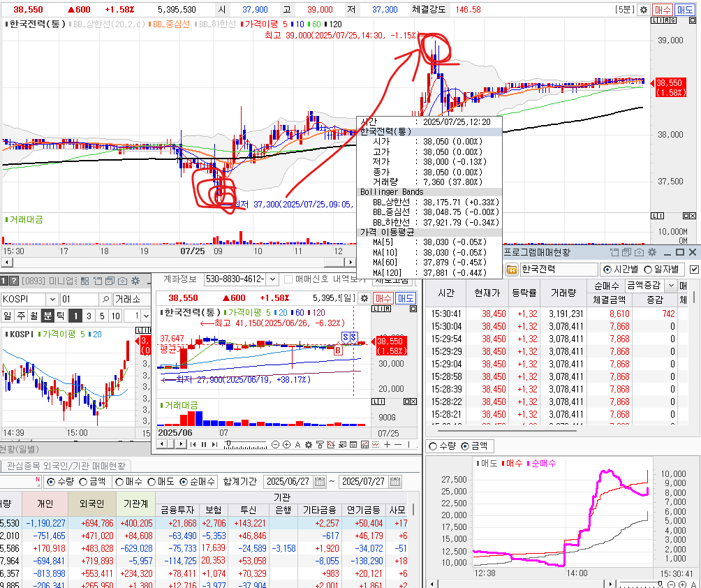The height and width of the screenshot is (588, 701).
Task: Select the 3 minute interval button
Action: (x=89, y=316)
